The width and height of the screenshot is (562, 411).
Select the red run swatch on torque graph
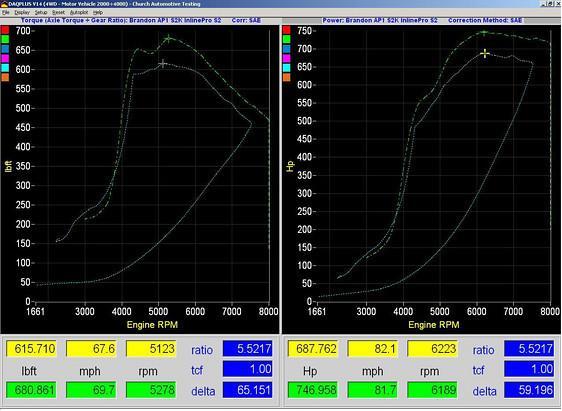(x=5, y=30)
